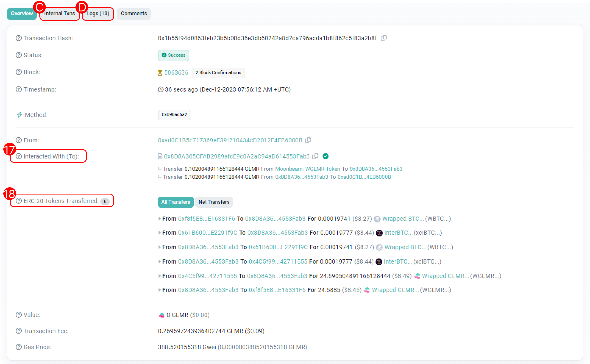Copy the Interacted With contract address
The height and width of the screenshot is (364, 590).
316,156
